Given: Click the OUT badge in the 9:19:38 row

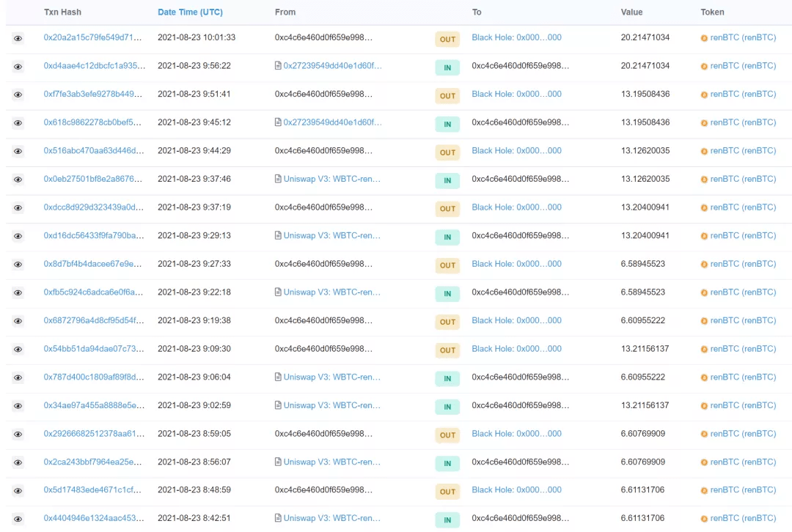Looking at the screenshot, I should tap(447, 322).
